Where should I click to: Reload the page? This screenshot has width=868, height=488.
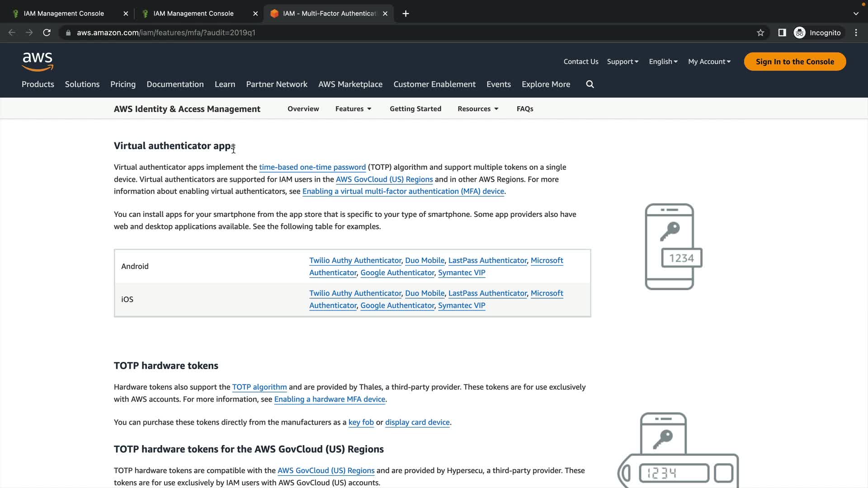47,33
